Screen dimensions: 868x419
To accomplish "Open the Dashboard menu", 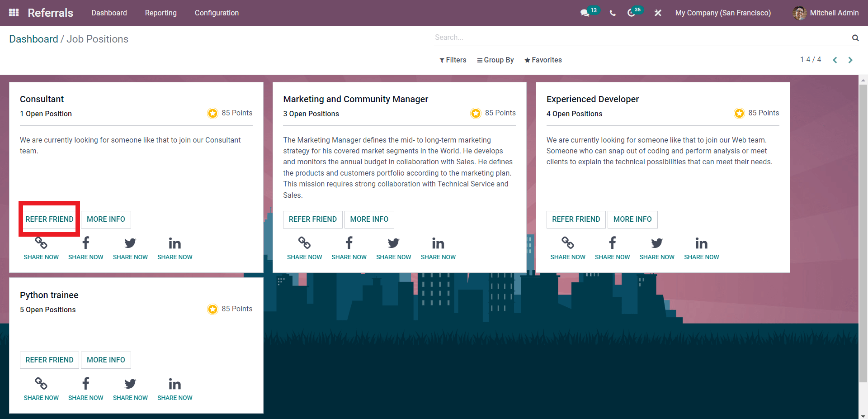I will (x=109, y=13).
